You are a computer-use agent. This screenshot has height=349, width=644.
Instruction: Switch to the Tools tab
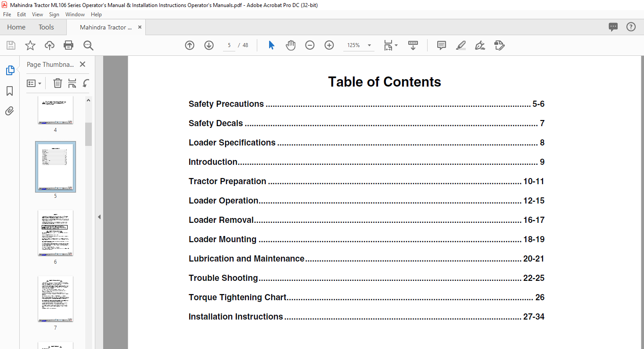[46, 27]
